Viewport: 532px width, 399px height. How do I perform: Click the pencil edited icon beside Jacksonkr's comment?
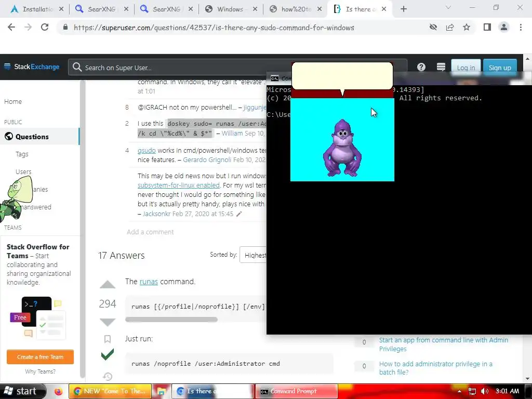click(x=239, y=214)
